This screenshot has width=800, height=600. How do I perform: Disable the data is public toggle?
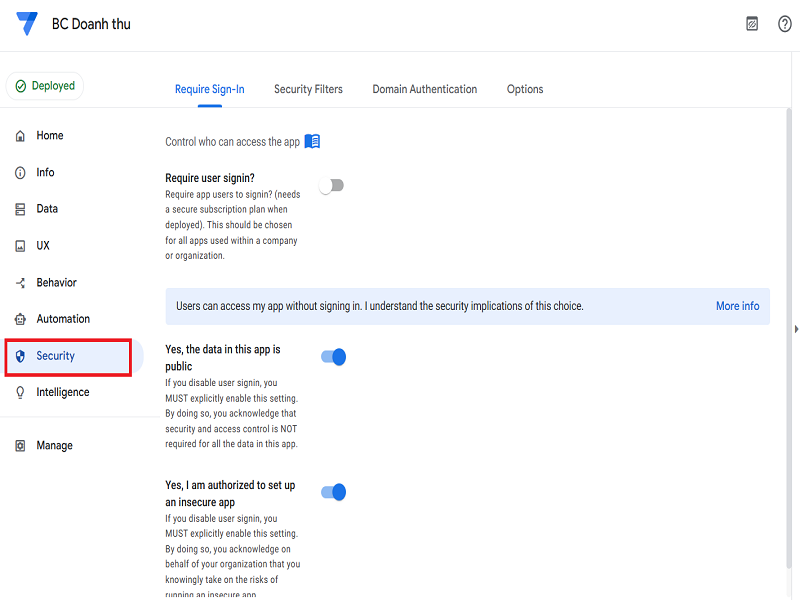pos(333,356)
